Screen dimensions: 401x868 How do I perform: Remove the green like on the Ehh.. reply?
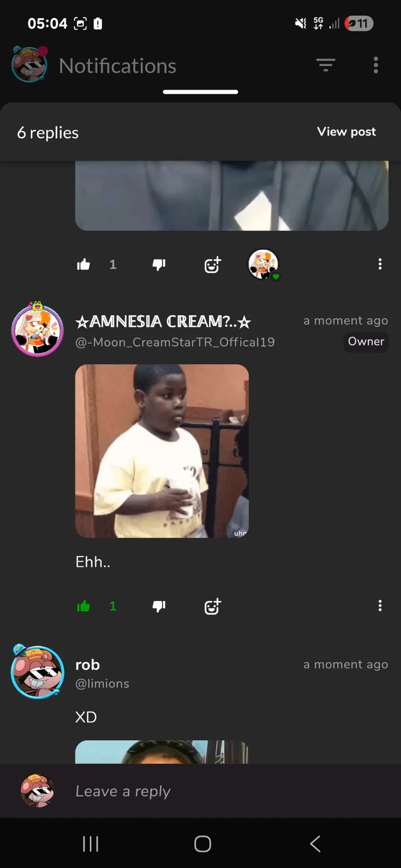pos(83,606)
